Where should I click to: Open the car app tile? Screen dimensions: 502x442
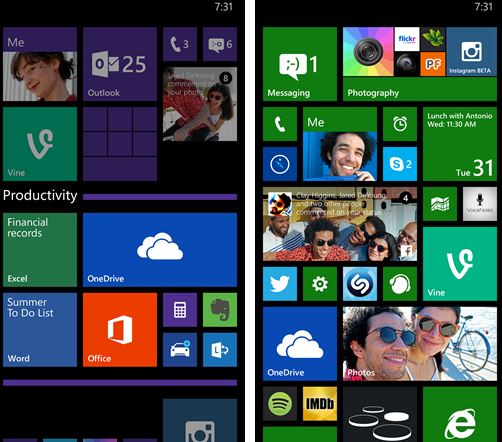(x=180, y=350)
